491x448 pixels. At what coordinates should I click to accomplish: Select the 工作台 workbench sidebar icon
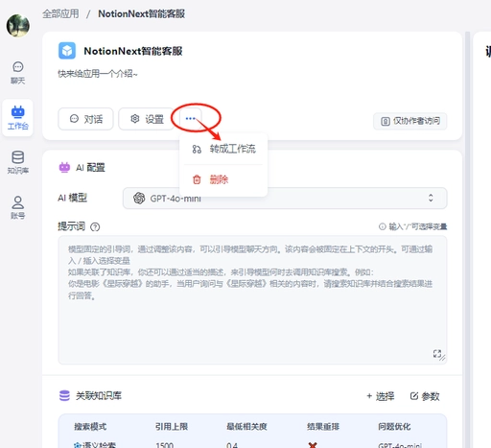click(x=18, y=118)
